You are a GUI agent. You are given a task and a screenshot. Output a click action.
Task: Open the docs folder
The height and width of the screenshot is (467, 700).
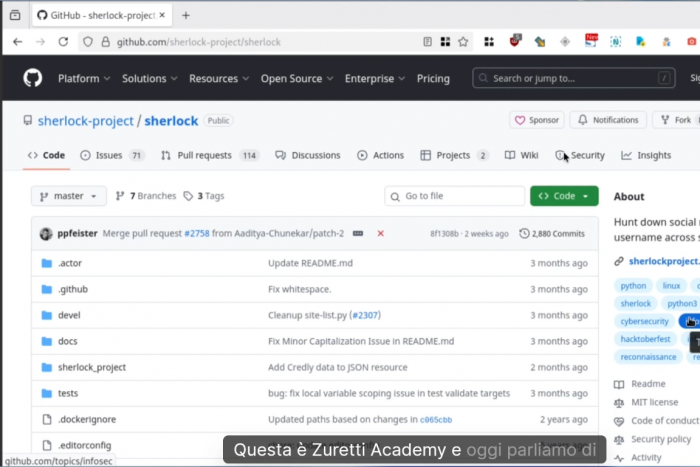(67, 341)
